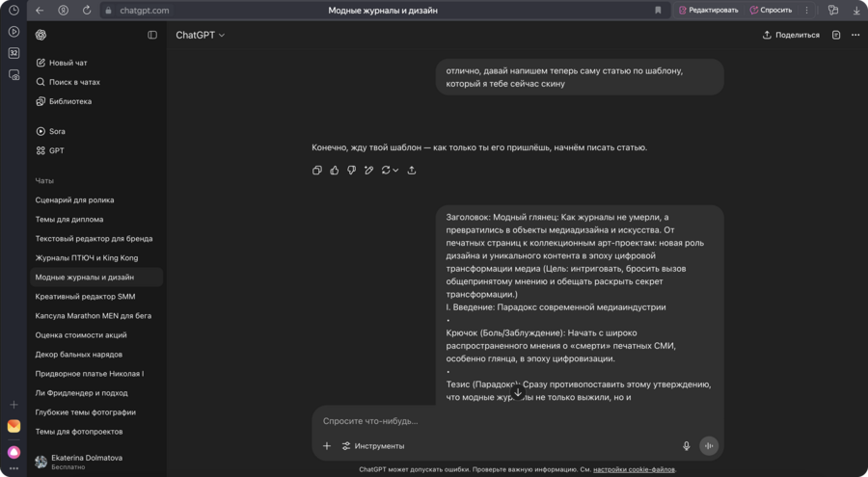The image size is (868, 477).
Task: Click the thumbs up icon on the response
Action: coord(335,171)
